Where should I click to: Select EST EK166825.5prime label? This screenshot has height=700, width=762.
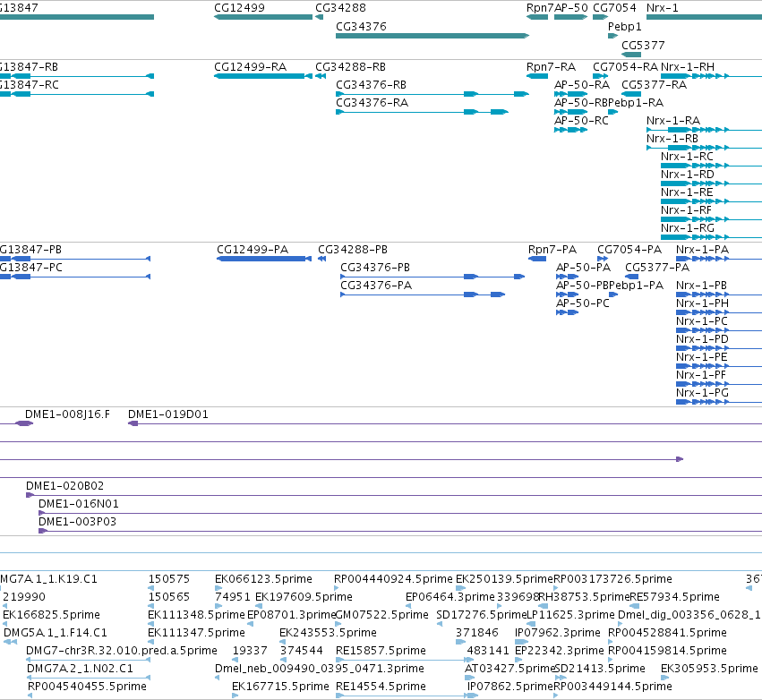[51, 615]
